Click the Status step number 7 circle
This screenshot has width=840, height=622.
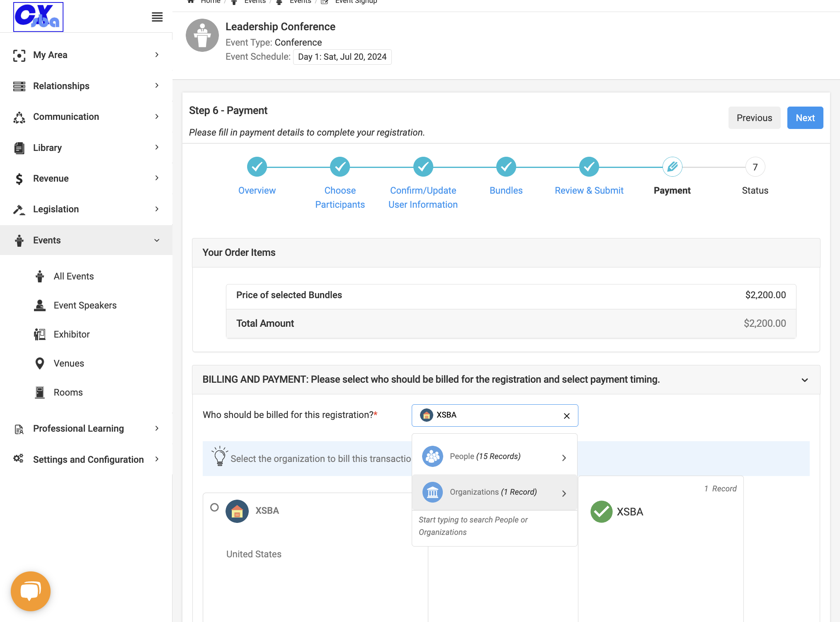click(755, 167)
